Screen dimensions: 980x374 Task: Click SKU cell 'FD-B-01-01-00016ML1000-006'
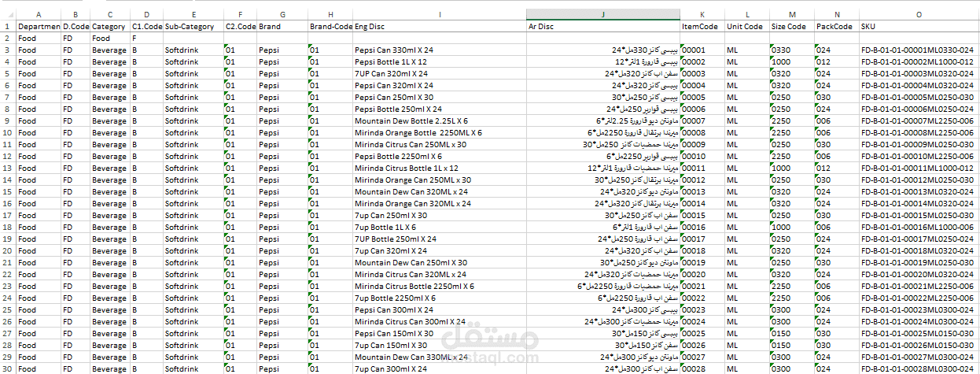[919, 227]
